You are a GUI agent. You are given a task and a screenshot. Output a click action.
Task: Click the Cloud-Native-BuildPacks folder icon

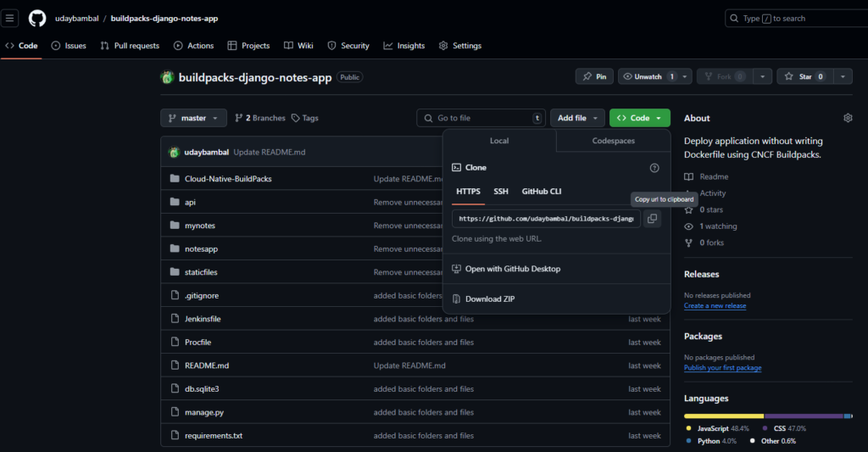(175, 178)
